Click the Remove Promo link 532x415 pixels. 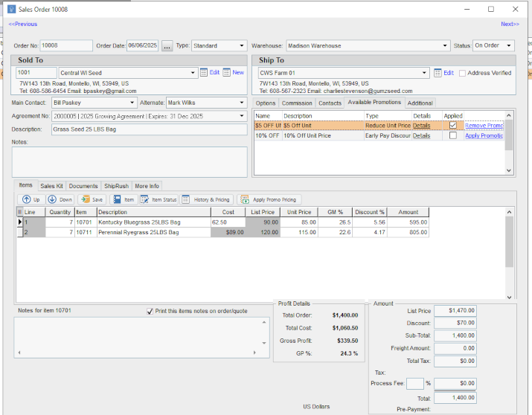point(484,126)
